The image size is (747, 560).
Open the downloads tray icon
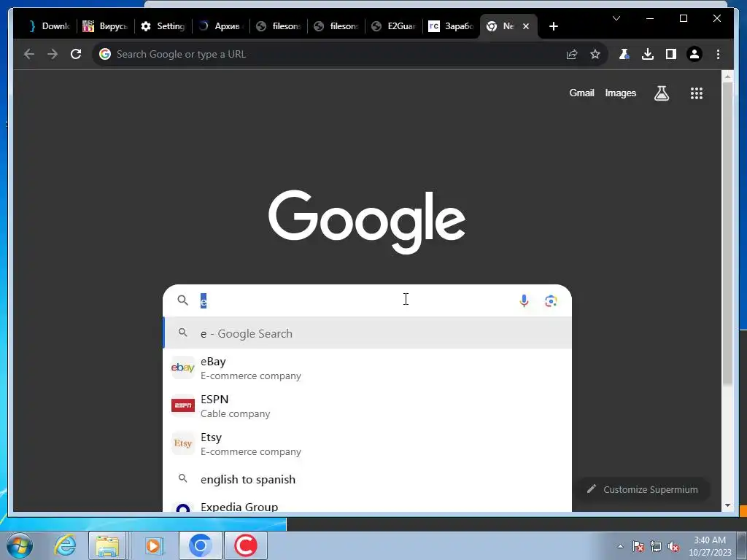648,54
